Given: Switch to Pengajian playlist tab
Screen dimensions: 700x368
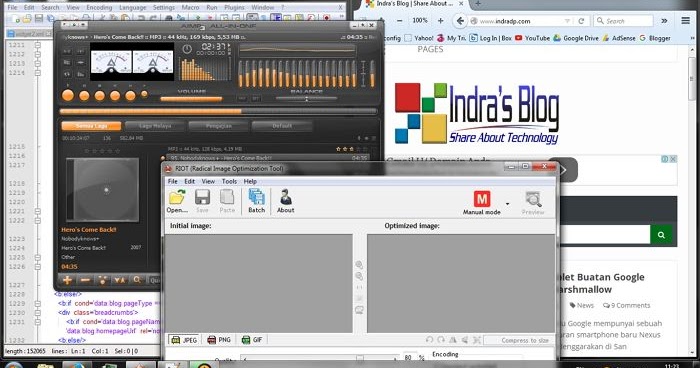Looking at the screenshot, I should [219, 126].
